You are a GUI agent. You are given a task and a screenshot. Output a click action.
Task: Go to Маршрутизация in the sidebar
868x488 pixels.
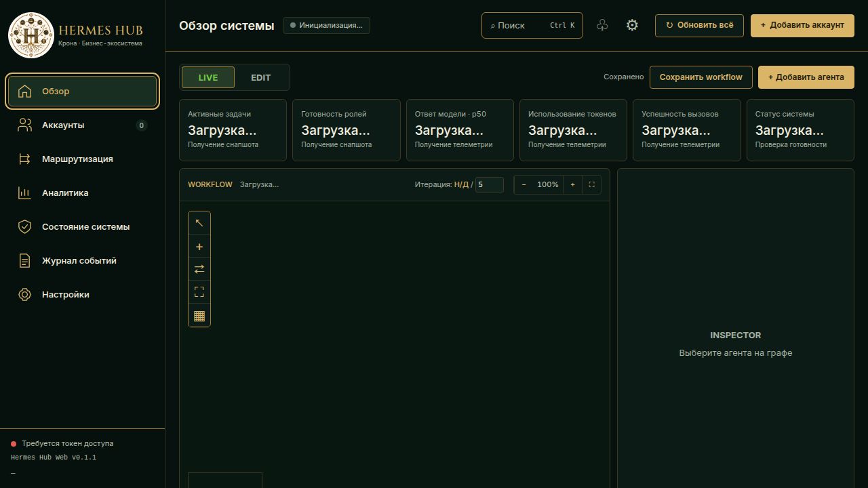tap(82, 159)
